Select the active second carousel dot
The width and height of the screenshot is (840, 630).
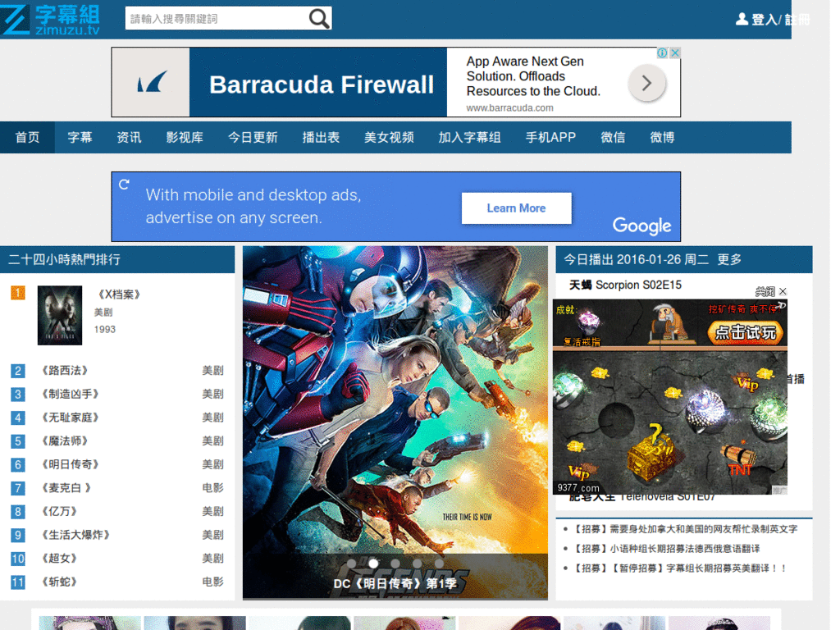pyautogui.click(x=373, y=564)
